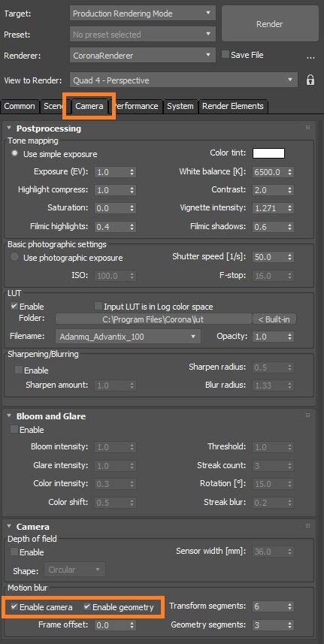
Task: Open the Renderer dropdown showing CoronaRenderer
Action: (143, 55)
